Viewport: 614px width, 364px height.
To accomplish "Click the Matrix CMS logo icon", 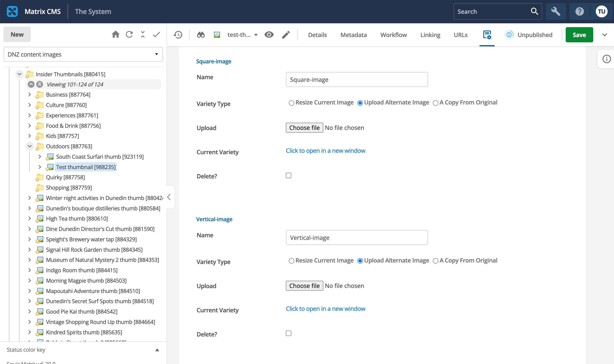I will click(x=12, y=11).
